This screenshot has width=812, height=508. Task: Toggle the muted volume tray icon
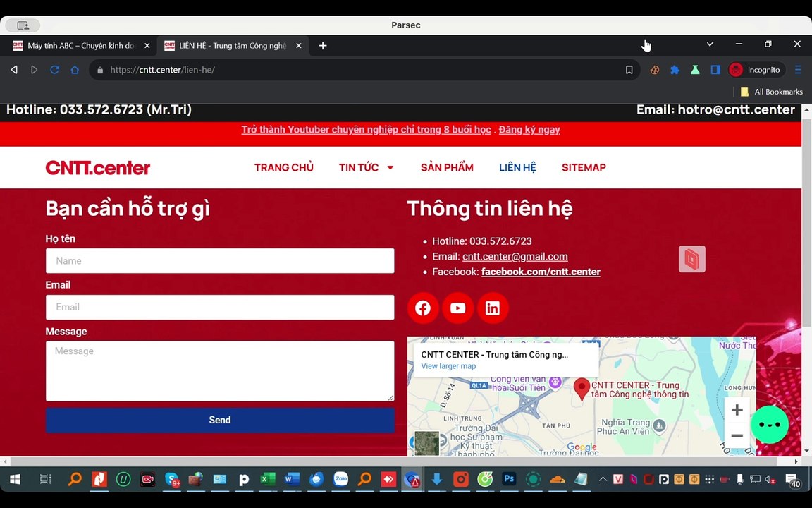(x=770, y=480)
